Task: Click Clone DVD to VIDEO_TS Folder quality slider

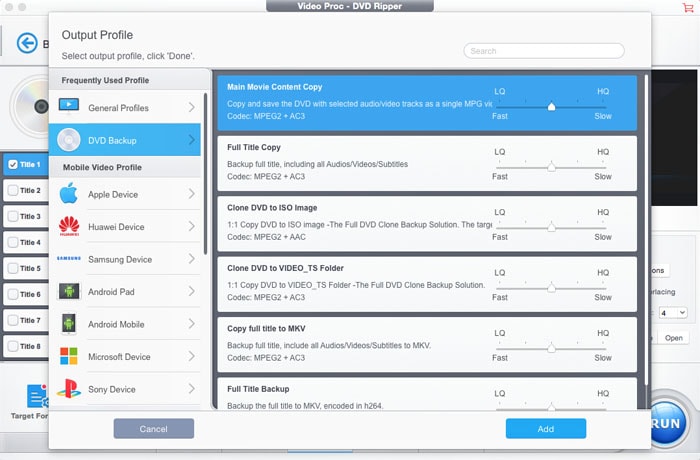Action: coord(551,288)
